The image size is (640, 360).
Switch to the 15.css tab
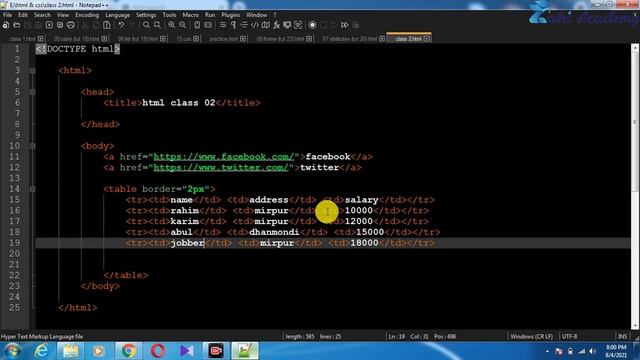tap(184, 39)
